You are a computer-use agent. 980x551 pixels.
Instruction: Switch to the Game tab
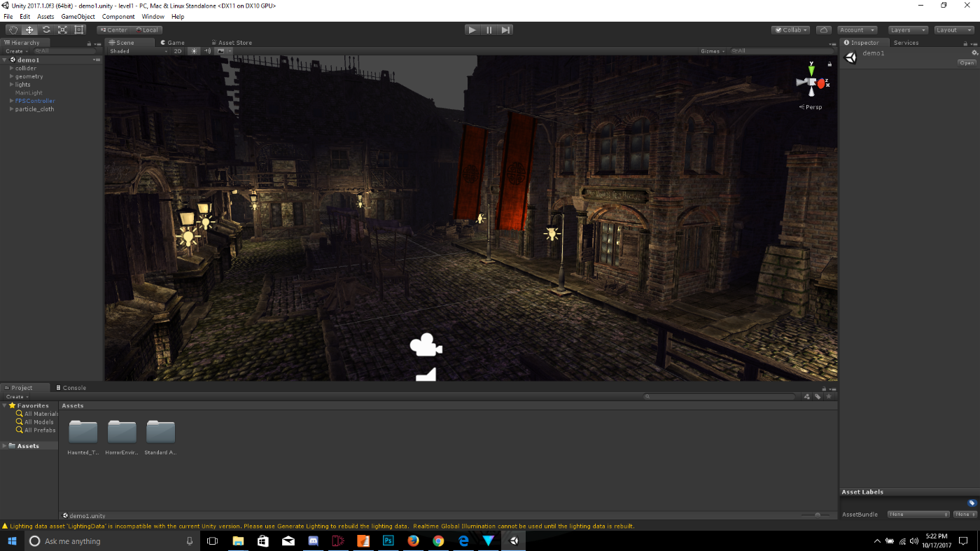pos(172,42)
